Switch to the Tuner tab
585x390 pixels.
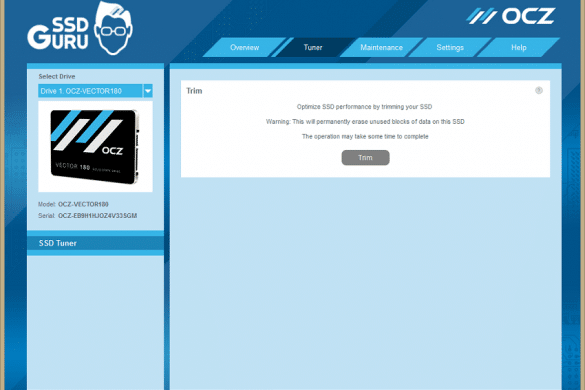coord(313,47)
